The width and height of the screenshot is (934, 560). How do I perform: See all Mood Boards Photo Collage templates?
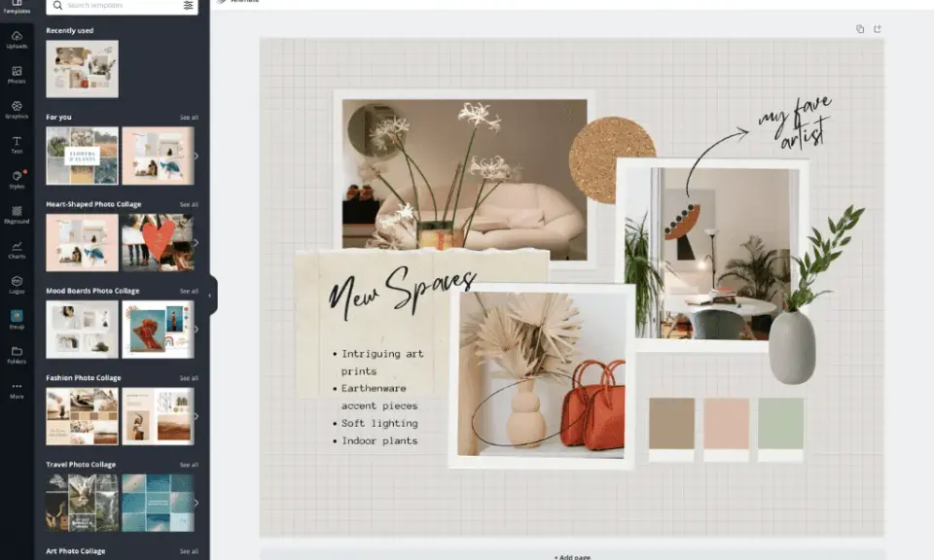click(x=189, y=292)
